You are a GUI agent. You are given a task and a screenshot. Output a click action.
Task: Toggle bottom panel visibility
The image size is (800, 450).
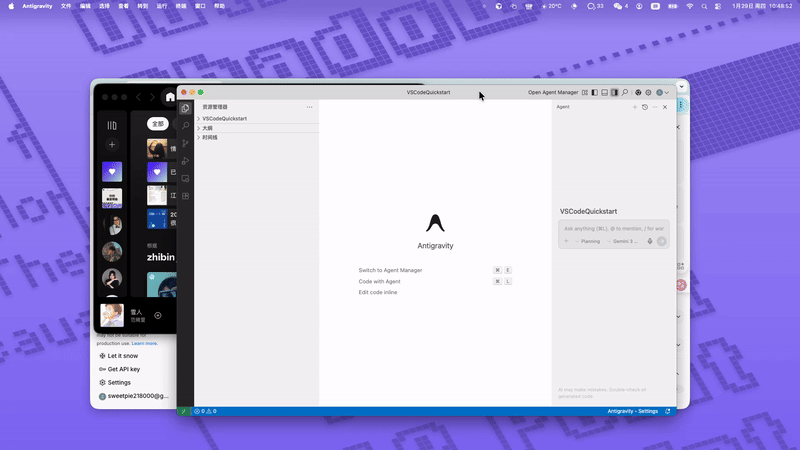click(605, 92)
